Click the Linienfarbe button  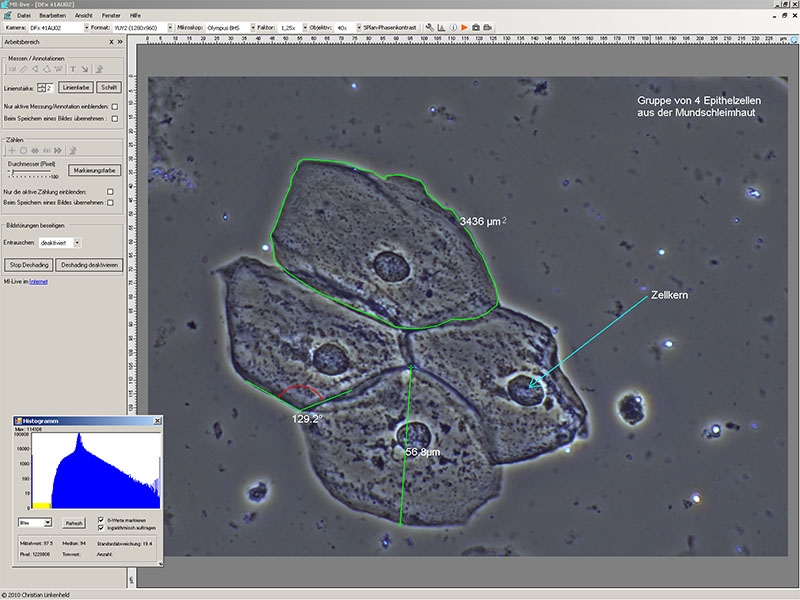pyautogui.click(x=76, y=88)
